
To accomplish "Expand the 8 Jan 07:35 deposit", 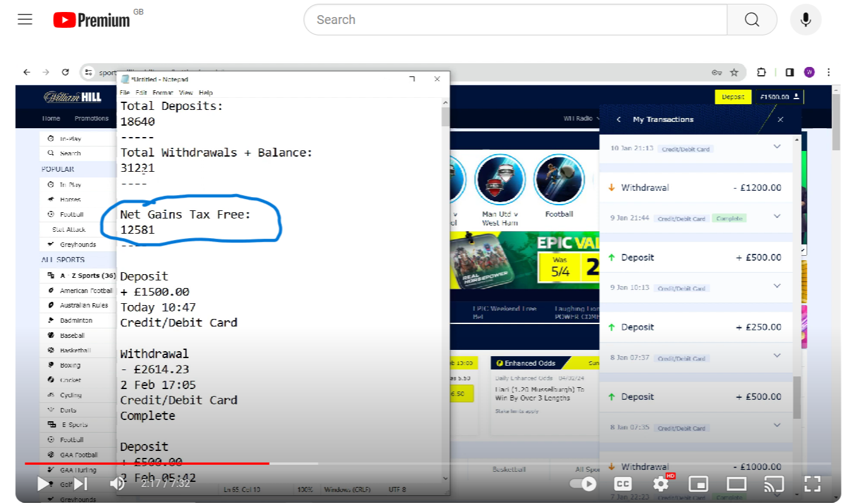I will pyautogui.click(x=777, y=426).
